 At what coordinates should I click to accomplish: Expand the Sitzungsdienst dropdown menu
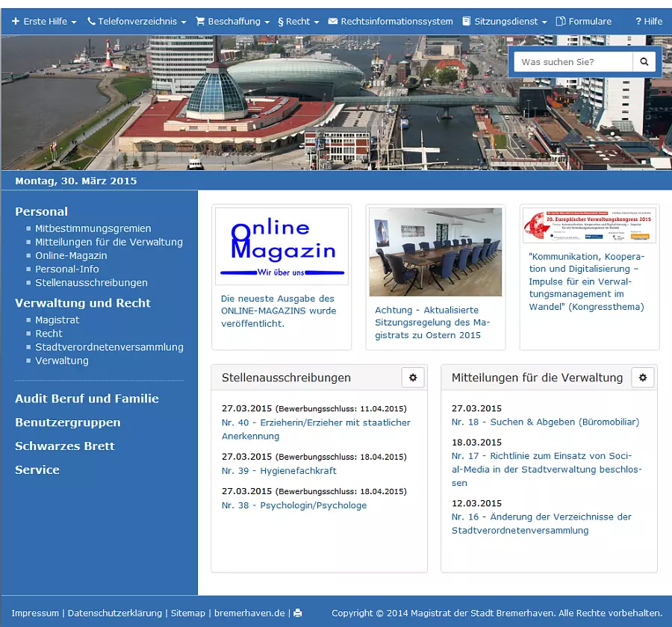(x=505, y=21)
